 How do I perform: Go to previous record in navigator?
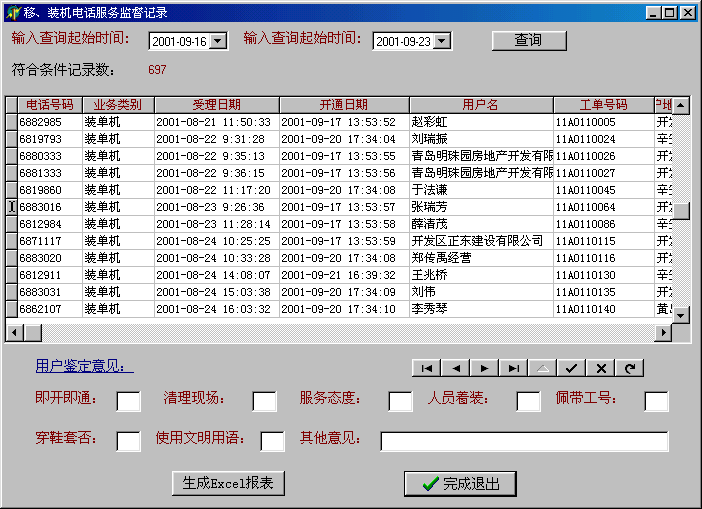455,368
